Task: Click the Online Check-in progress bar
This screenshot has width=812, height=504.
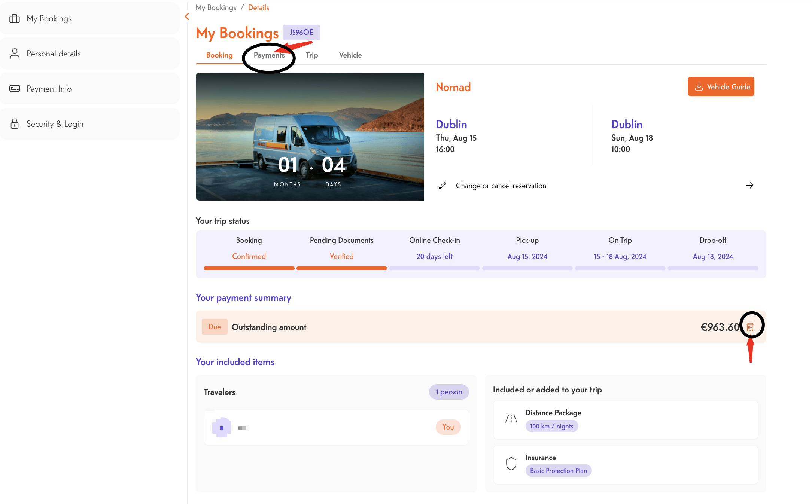Action: 435,268
